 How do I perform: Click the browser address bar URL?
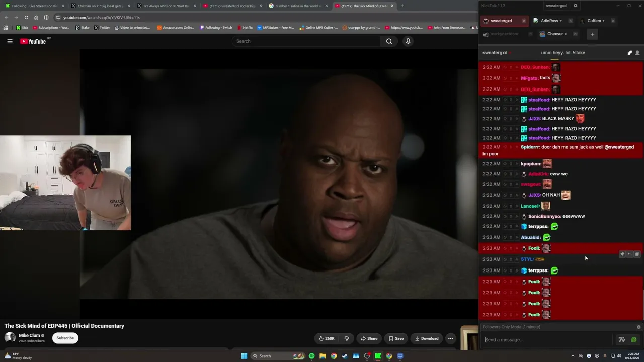[101, 17]
